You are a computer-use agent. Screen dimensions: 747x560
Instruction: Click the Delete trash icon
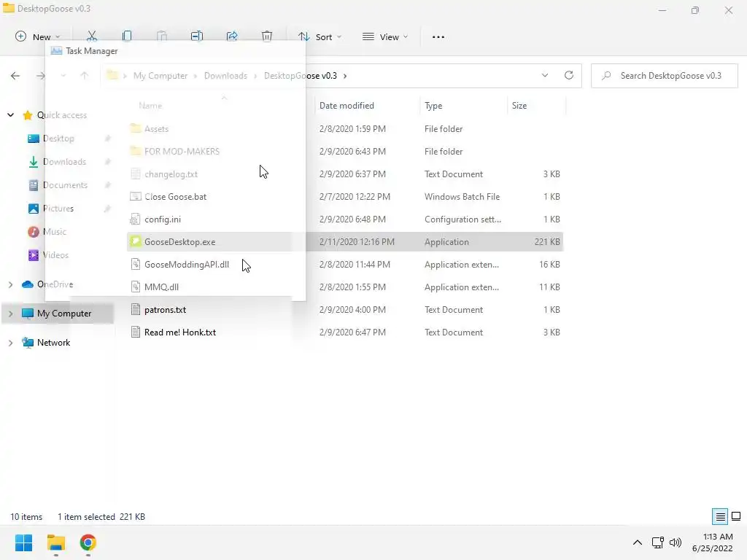[267, 36]
